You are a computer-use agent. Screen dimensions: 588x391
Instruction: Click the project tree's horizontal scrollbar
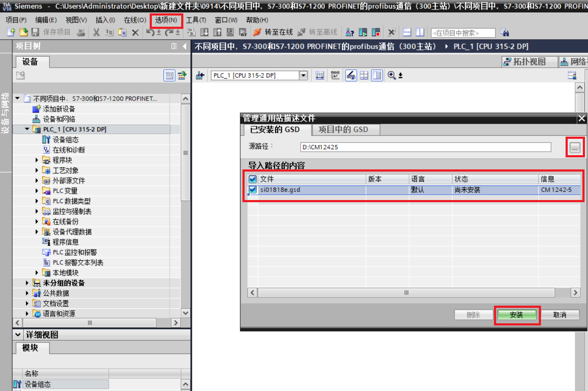tap(90, 322)
